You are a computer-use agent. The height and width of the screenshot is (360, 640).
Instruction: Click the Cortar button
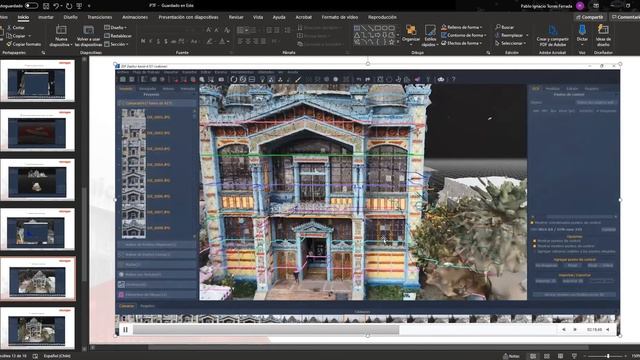[16, 27]
